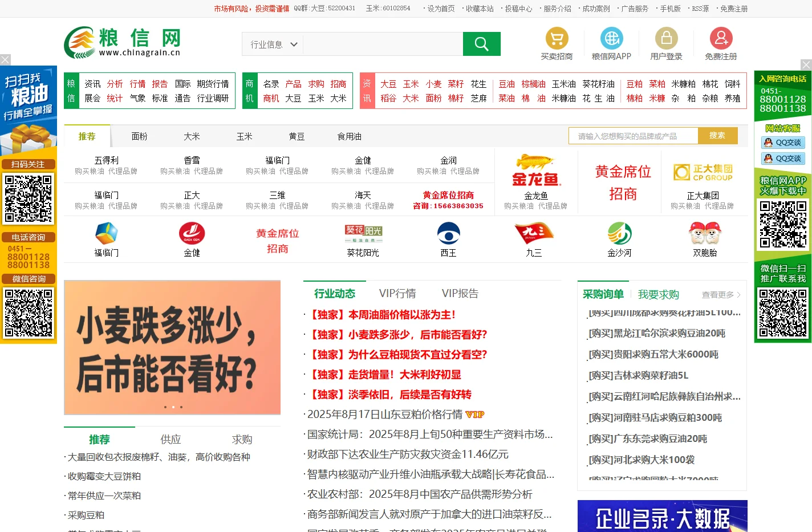This screenshot has width=812, height=532.
Task: Click the first QQ交谈 button
Action: [783, 143]
